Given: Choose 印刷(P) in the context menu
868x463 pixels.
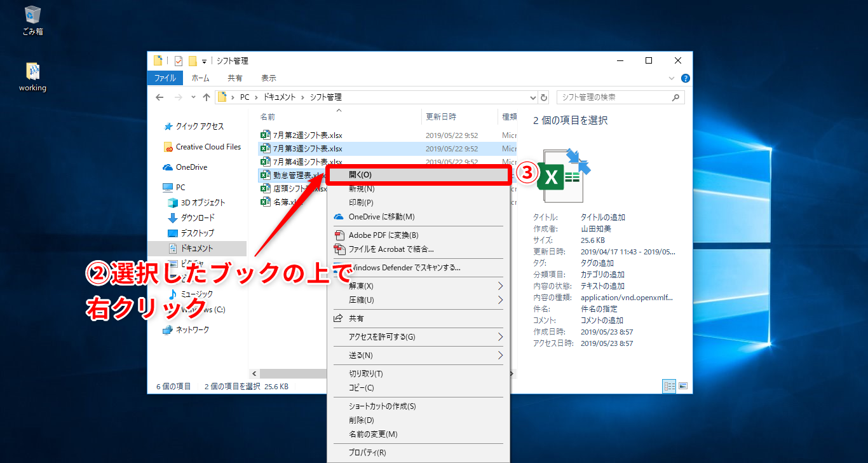Looking at the screenshot, I should 418,203.
